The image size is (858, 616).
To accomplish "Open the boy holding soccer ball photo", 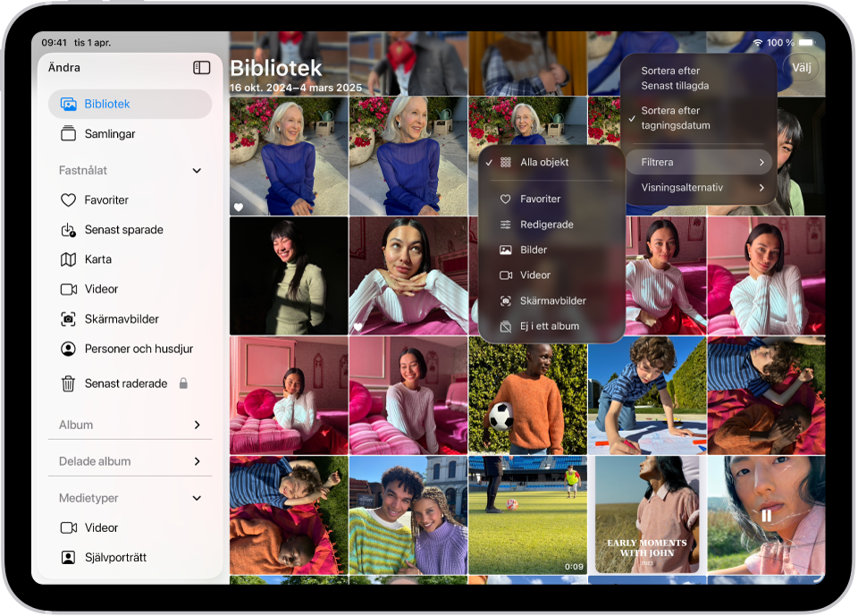I will [527, 395].
